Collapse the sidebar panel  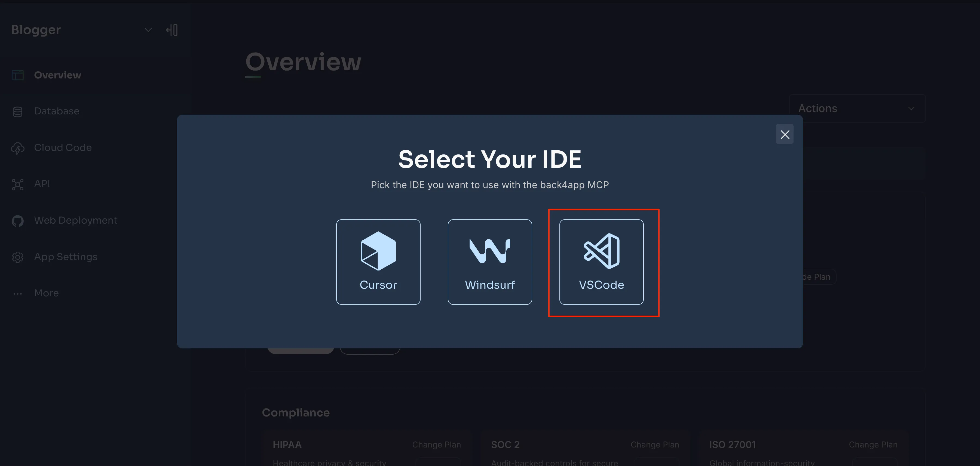(172, 30)
